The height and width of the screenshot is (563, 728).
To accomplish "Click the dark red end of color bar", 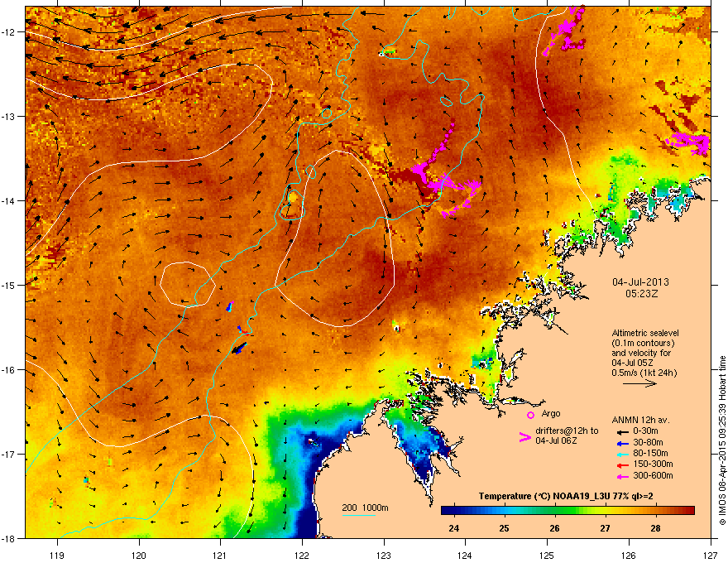I will [x=692, y=510].
